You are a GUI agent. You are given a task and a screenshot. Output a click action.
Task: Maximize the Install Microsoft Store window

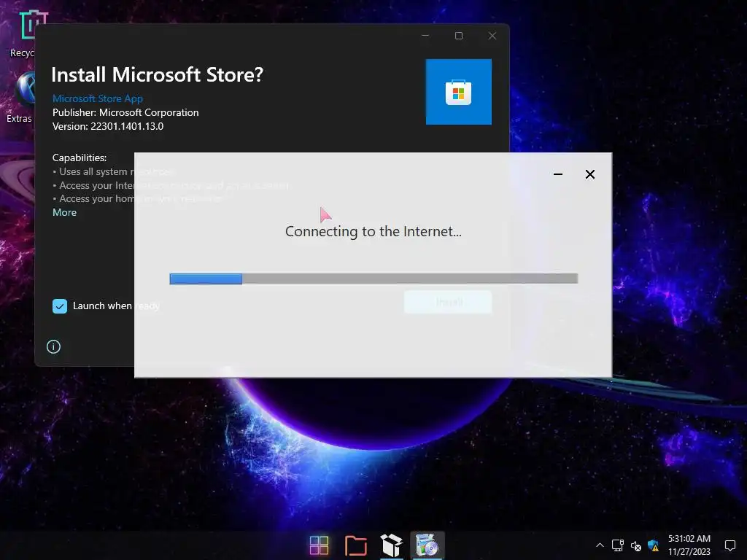459,36
